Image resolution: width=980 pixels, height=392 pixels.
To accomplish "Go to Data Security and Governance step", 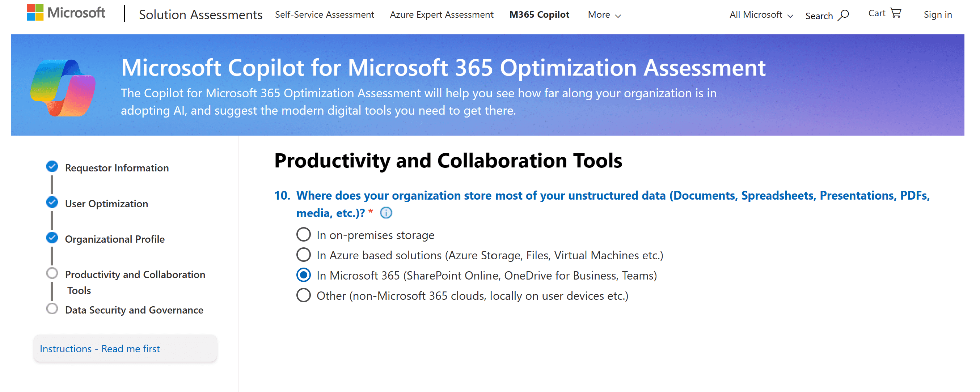I will pos(134,310).
